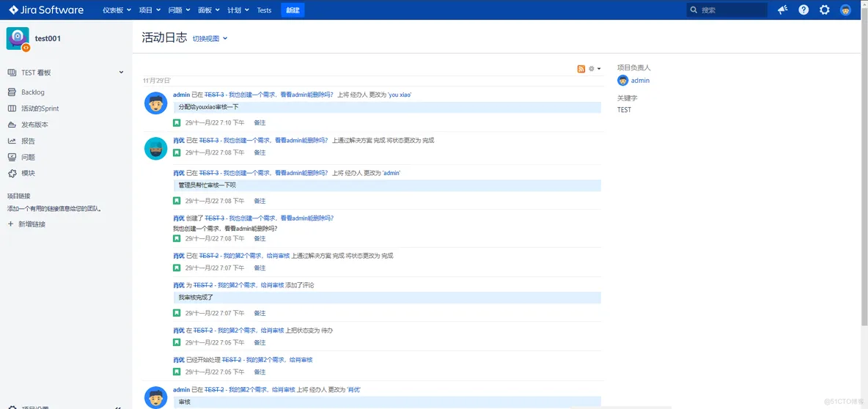Click the 问题 sidebar icon

[x=12, y=157]
